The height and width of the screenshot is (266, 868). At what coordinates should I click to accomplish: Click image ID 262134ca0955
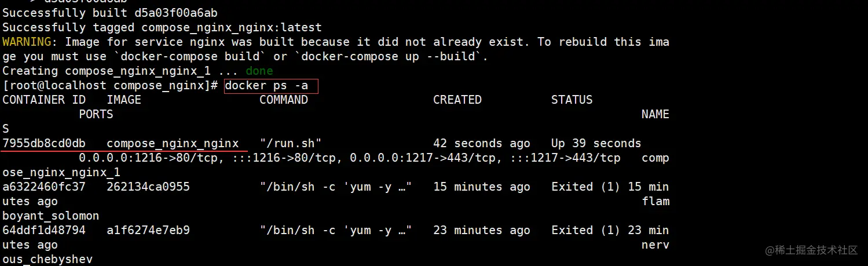(148, 187)
